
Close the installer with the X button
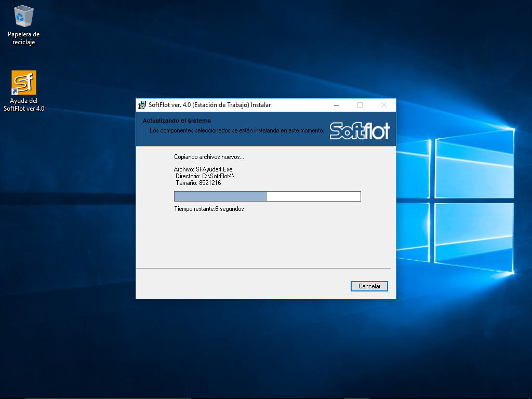pyautogui.click(x=384, y=105)
